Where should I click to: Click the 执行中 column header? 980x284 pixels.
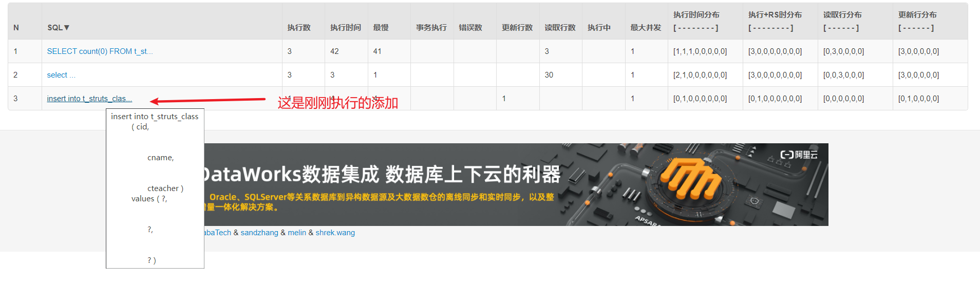pos(599,28)
